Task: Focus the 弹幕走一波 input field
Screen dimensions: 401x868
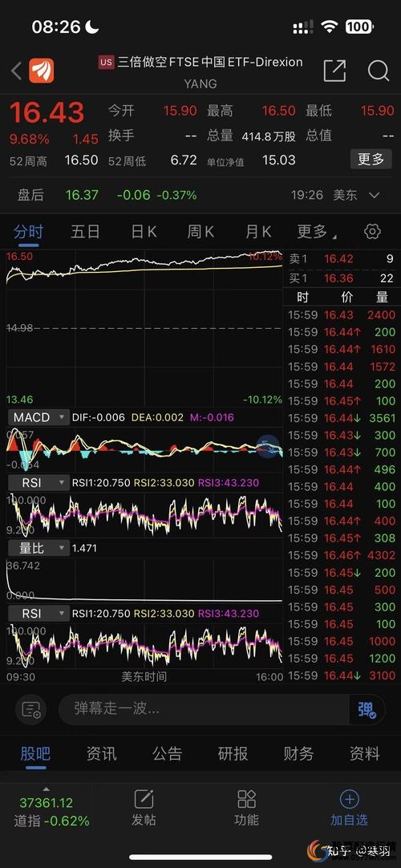Action: point(204,709)
